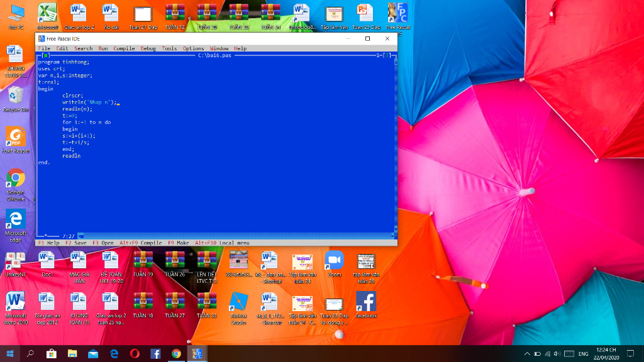The image size is (644, 362).
Task: Place cursor on the 'readln(n);' code line
Action: coord(77,109)
